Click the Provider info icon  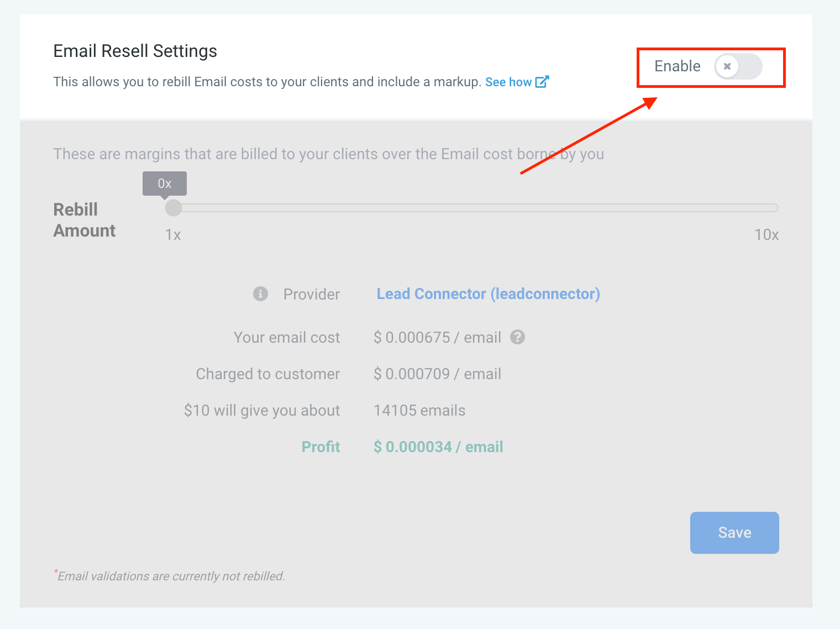point(260,293)
